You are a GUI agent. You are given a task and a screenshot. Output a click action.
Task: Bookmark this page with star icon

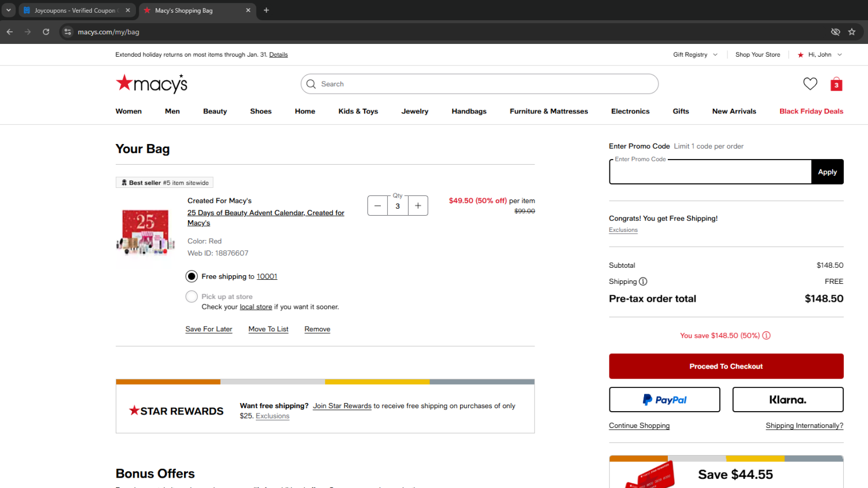[x=852, y=32]
